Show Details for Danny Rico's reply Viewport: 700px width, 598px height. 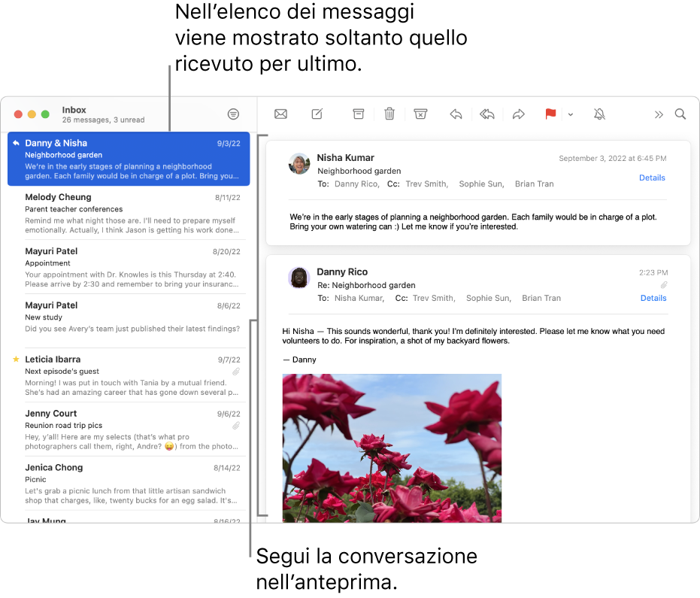[653, 298]
